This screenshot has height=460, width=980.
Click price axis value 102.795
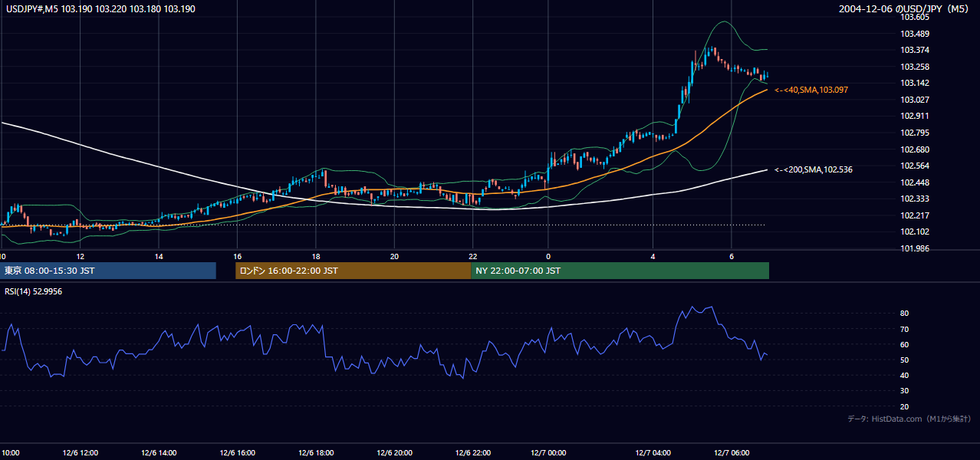(914, 133)
